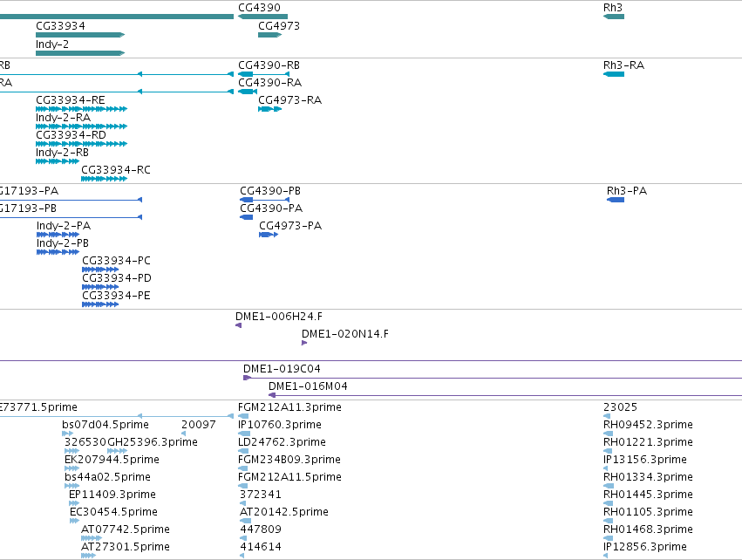Select EST EK207944.5prime
The width and height of the screenshot is (742, 560).
112,460
